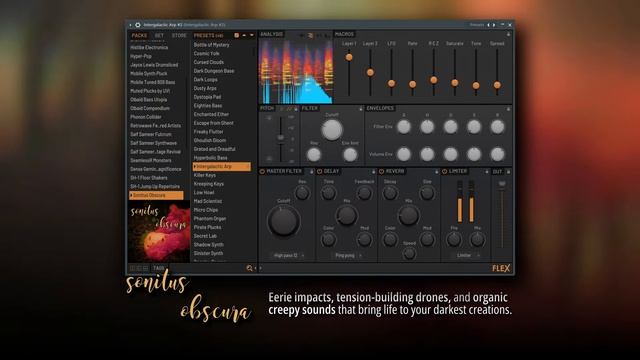Lock the Filter section
Image resolution: width=640 pixels, height=360 pixels.
click(361, 109)
